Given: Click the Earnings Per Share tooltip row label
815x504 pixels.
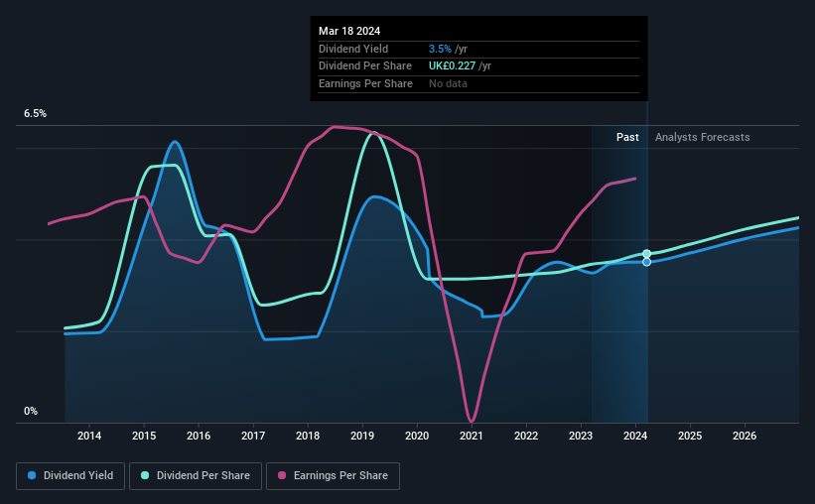Looking at the screenshot, I should click(x=365, y=83).
